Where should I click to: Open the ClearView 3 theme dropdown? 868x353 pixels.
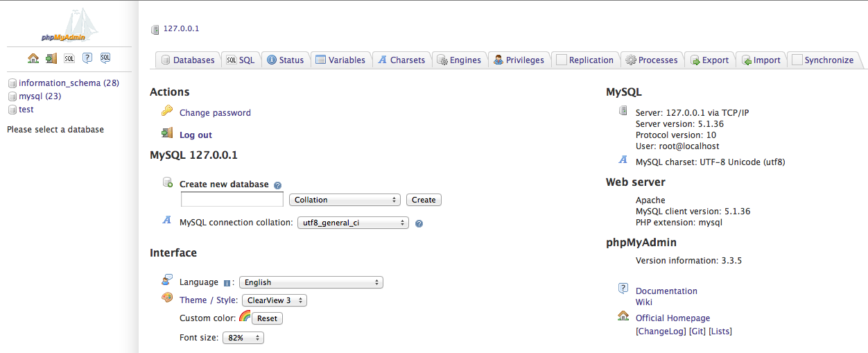(x=275, y=300)
